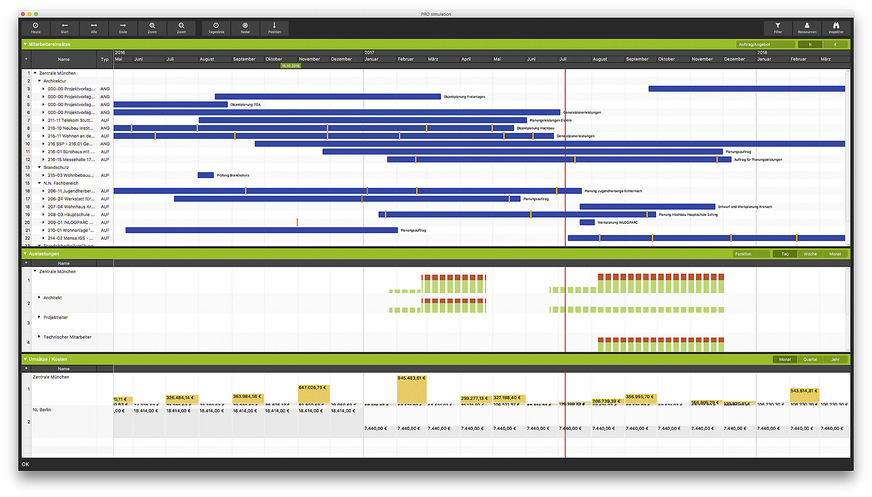The image size is (872, 497).
Task: Open the Auftrag/Angebot dropdown
Action: (x=765, y=45)
